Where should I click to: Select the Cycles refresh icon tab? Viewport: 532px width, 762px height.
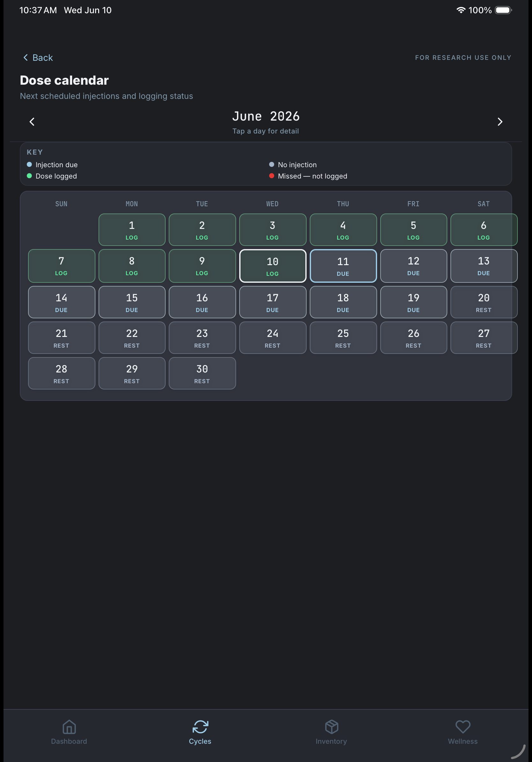[200, 732]
